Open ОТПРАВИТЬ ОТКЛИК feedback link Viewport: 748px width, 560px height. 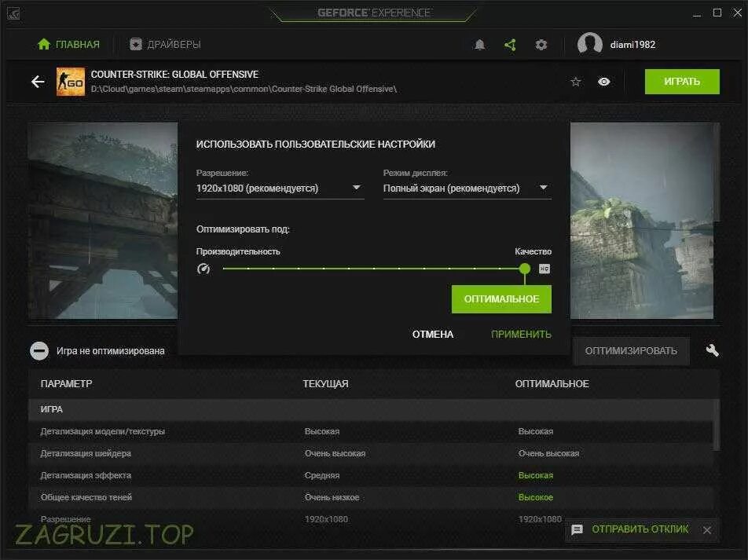click(x=640, y=529)
